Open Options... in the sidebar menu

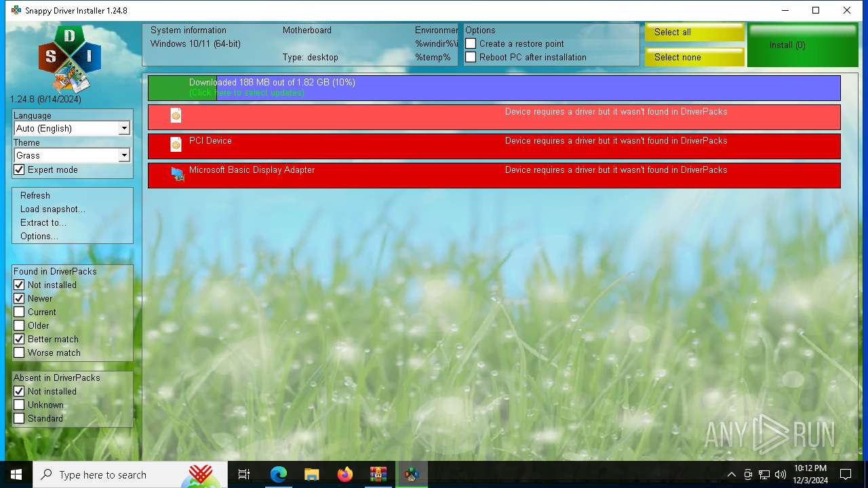pyautogui.click(x=39, y=236)
